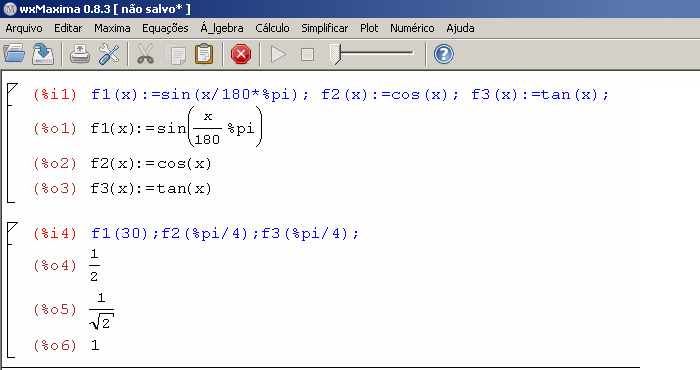Image resolution: width=700 pixels, height=370 pixels.
Task: Click the %i4 input line f1(30)
Action: click(120, 233)
